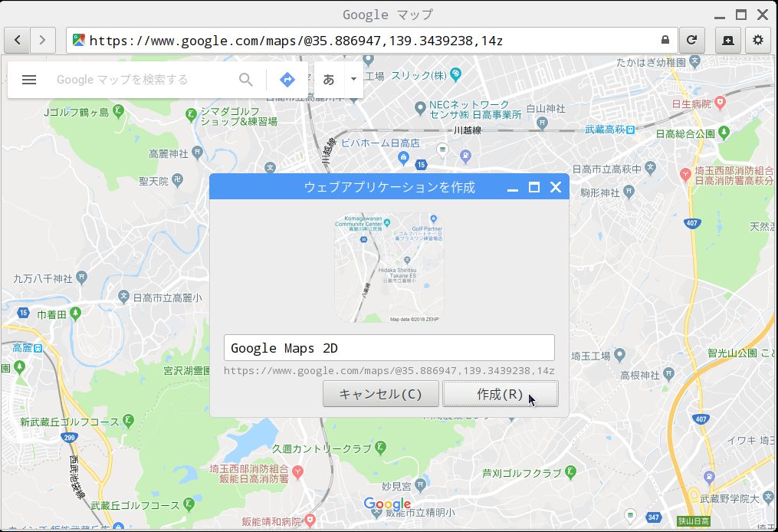Viewport: 778px width, 532px height.
Task: Click the 高麗神社 shrine pin
Action: [198, 153]
